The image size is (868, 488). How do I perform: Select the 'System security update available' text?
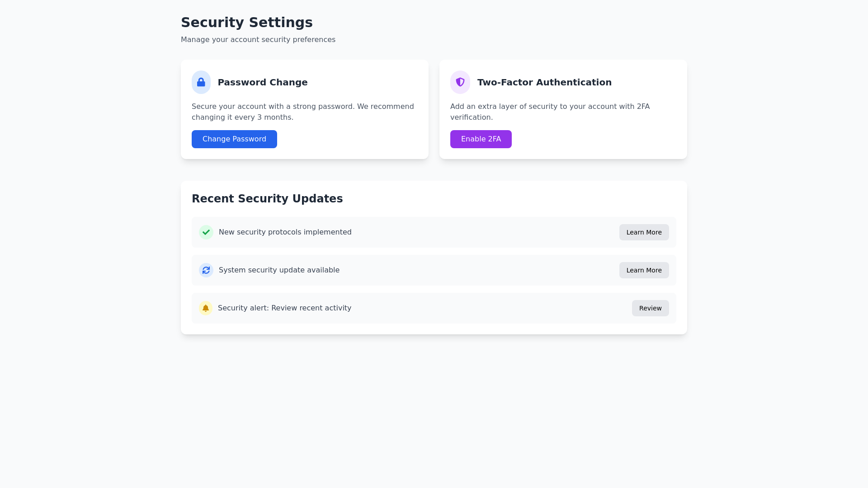pyautogui.click(x=279, y=270)
